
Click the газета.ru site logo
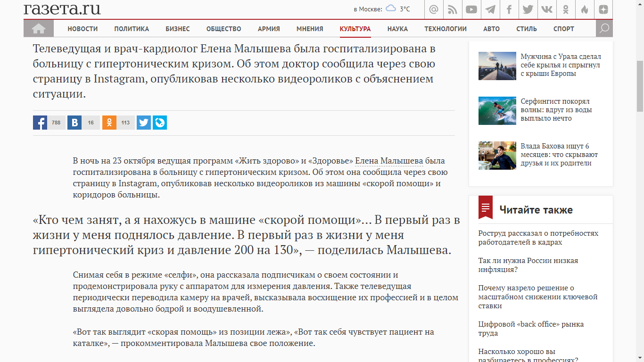62,8
